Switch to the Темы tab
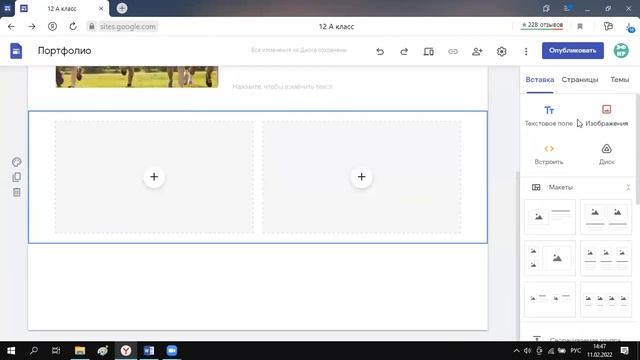This screenshot has width=640, height=360. [620, 80]
